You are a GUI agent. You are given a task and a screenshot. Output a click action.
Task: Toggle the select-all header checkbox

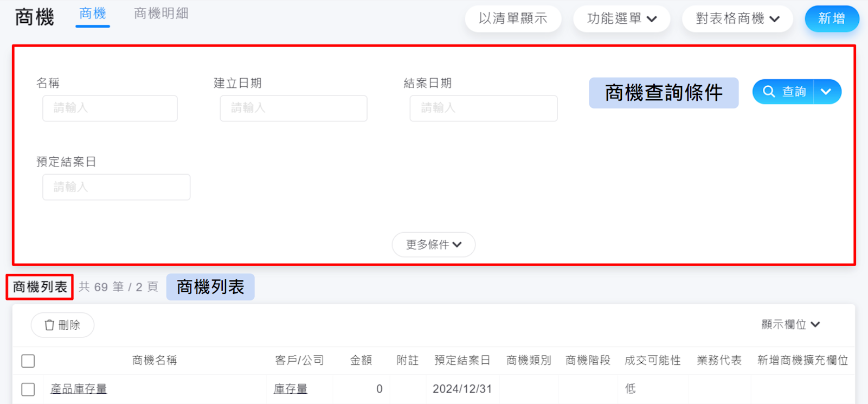[x=28, y=361]
